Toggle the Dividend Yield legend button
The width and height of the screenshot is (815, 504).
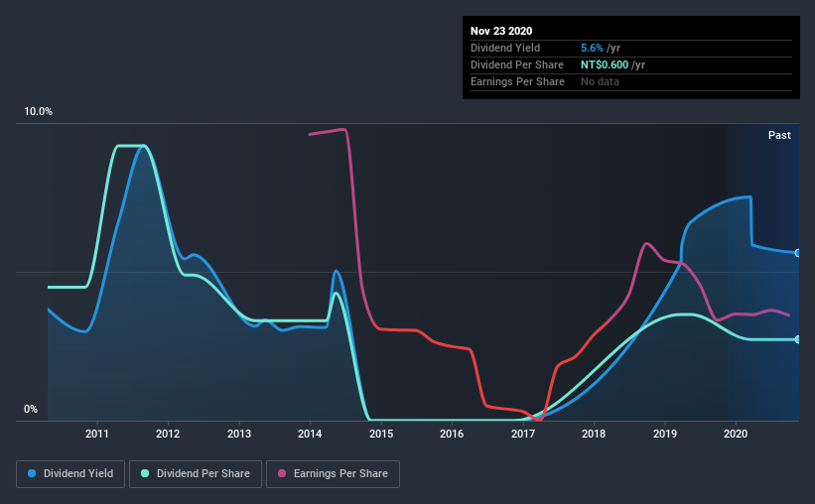70,474
